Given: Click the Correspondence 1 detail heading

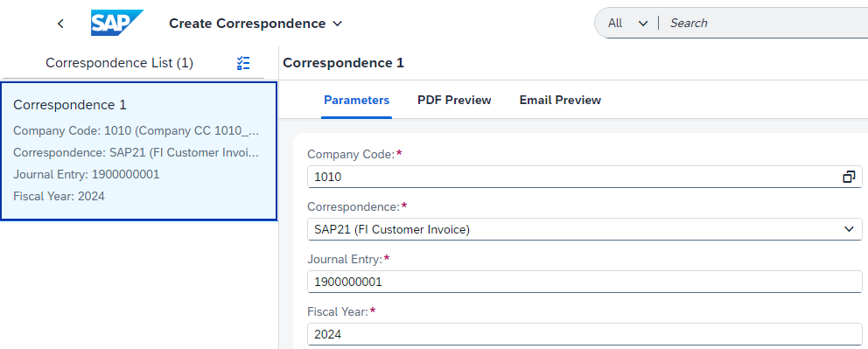Looking at the screenshot, I should 343,63.
